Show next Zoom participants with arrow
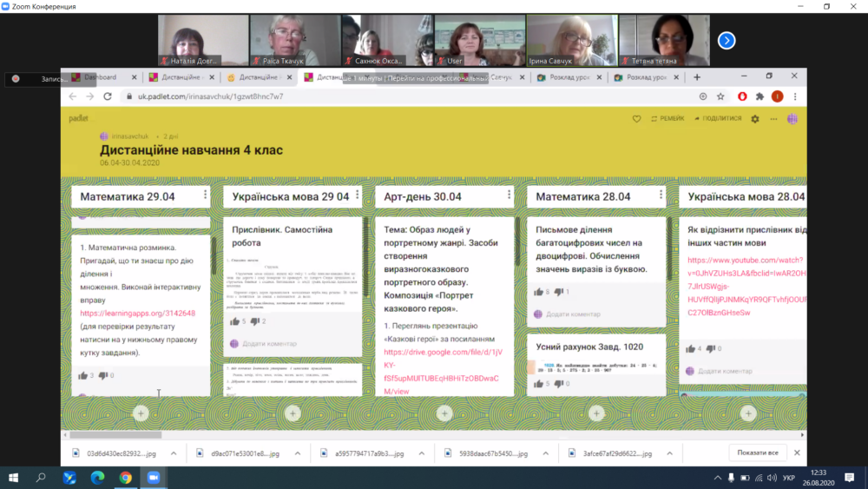This screenshot has width=868, height=489. click(727, 40)
